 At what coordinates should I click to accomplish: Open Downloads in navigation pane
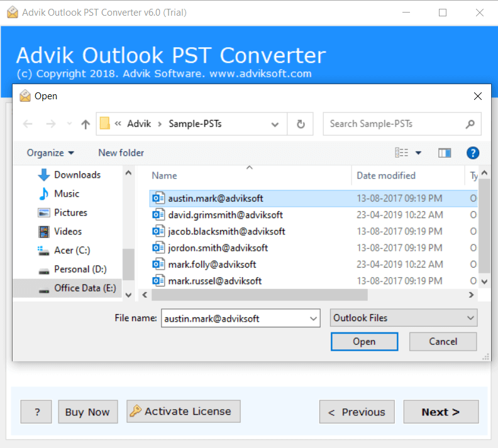click(x=69, y=175)
